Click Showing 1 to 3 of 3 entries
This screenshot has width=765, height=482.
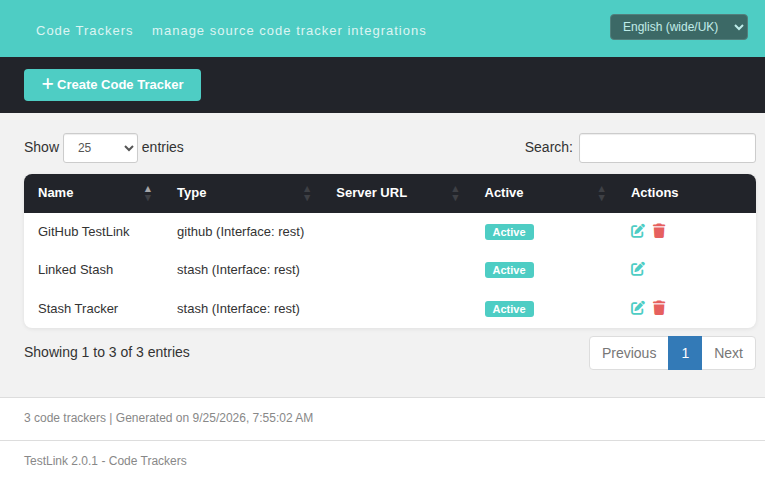click(x=107, y=352)
